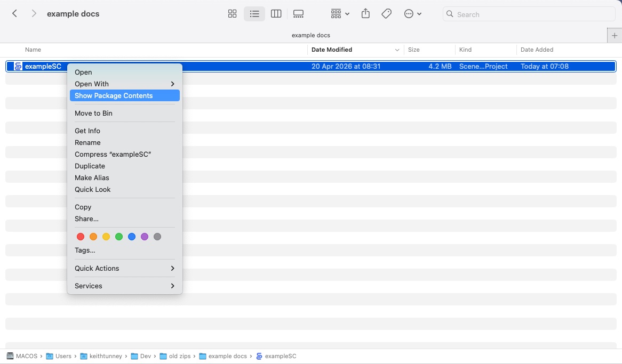Apply the yellow tag color
Image resolution: width=622 pixels, height=364 pixels.
point(106,237)
